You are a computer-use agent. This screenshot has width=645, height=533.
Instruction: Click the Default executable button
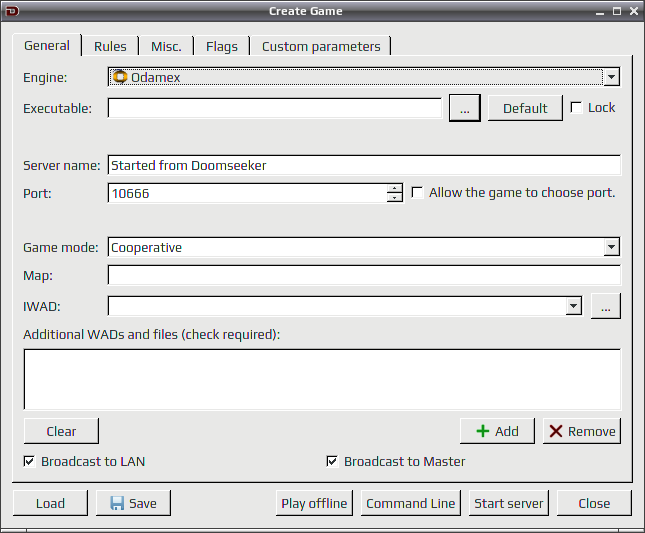(x=525, y=108)
